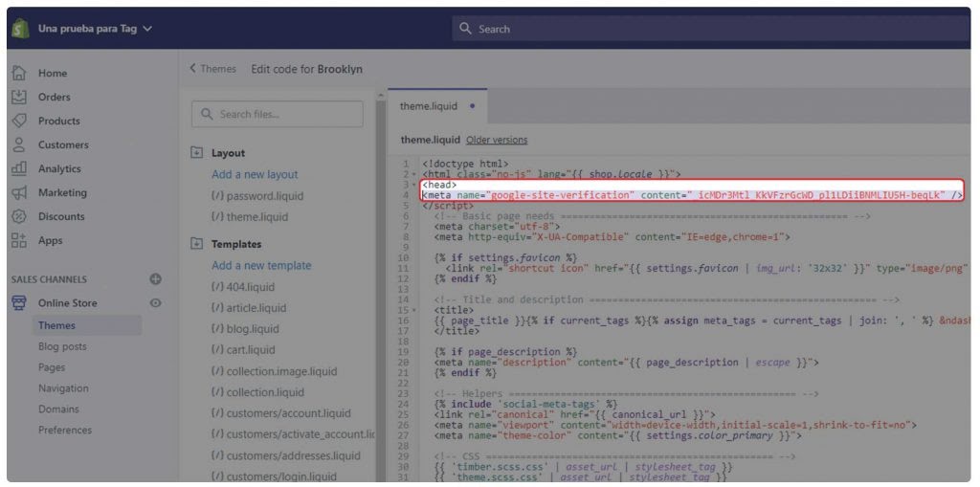
Task: Open theme.liquid file in Layout
Action: [250, 217]
